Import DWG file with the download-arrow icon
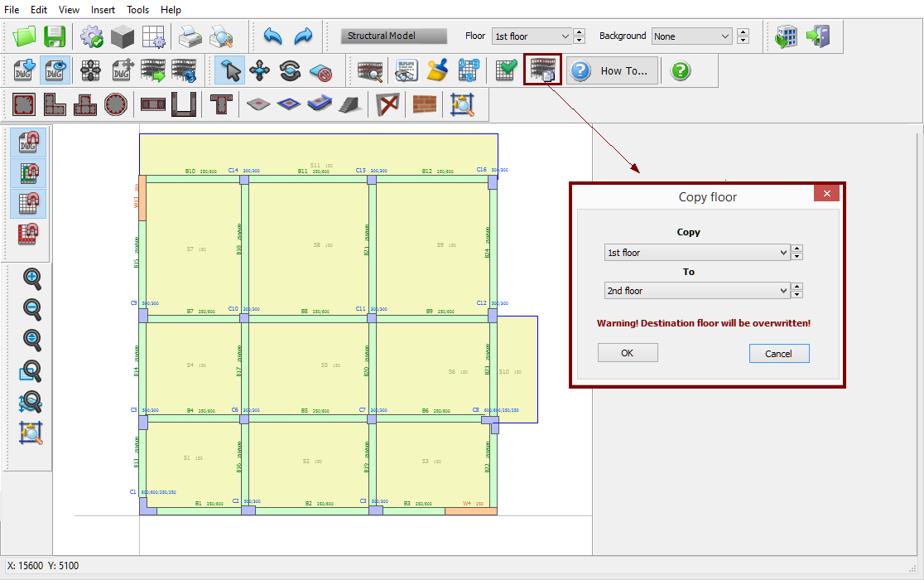 click(24, 70)
